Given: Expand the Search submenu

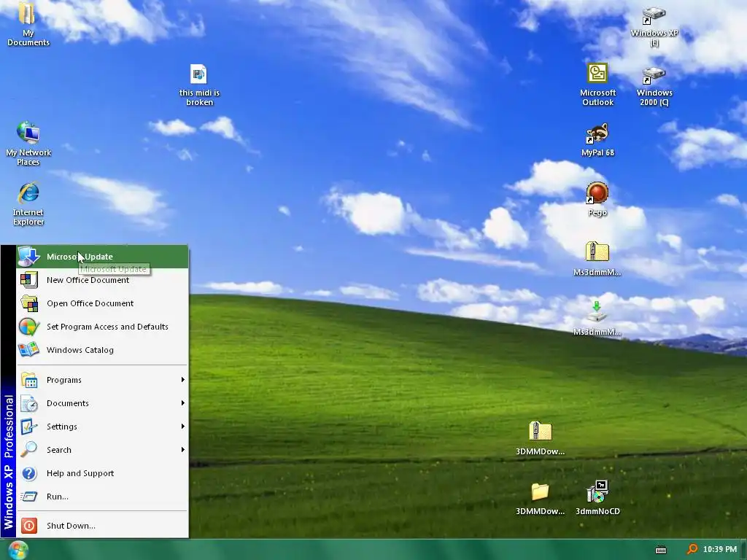Looking at the screenshot, I should pyautogui.click(x=102, y=450).
